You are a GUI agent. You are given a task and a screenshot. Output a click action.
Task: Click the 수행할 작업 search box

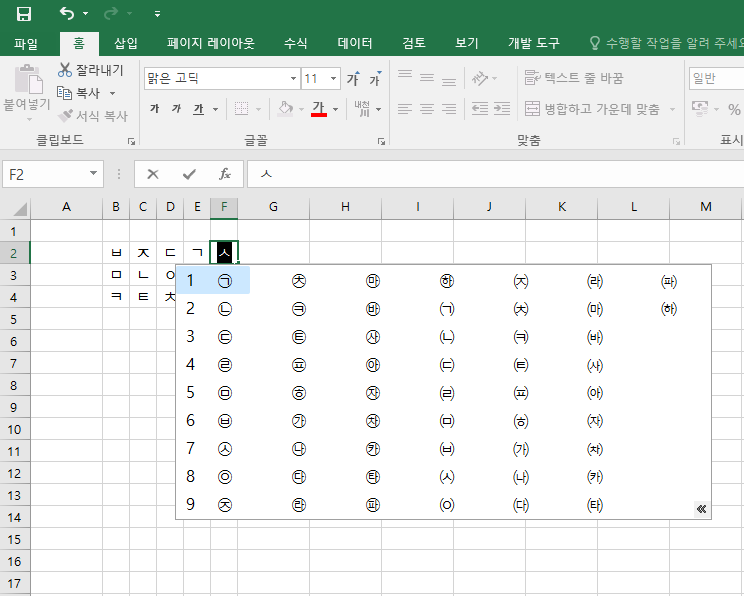(666, 44)
